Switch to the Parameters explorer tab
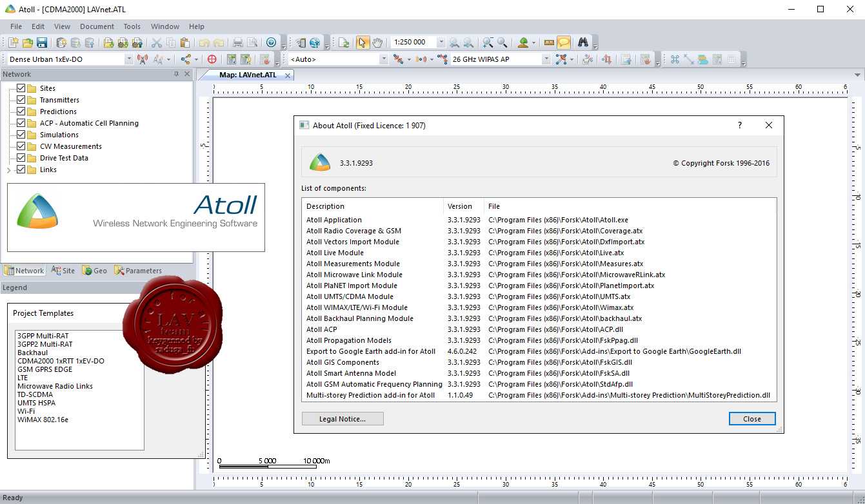The width and height of the screenshot is (865, 504). click(138, 271)
